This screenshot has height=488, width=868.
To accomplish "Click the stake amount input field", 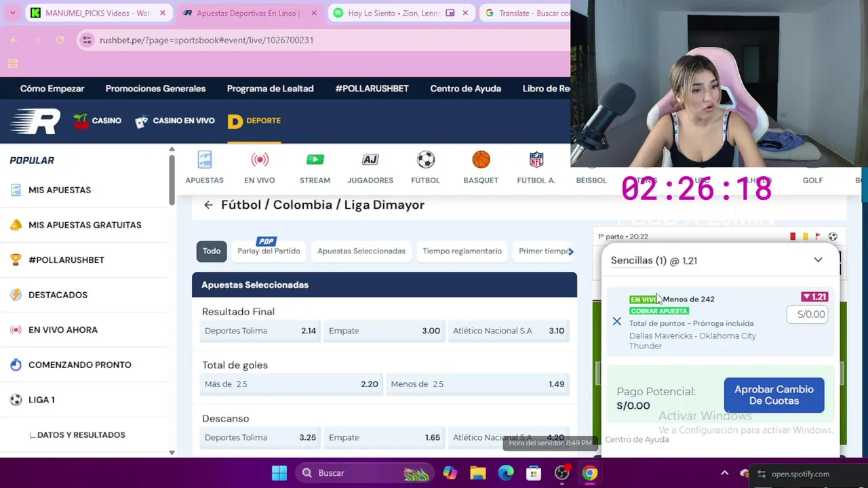I will pos(808,314).
